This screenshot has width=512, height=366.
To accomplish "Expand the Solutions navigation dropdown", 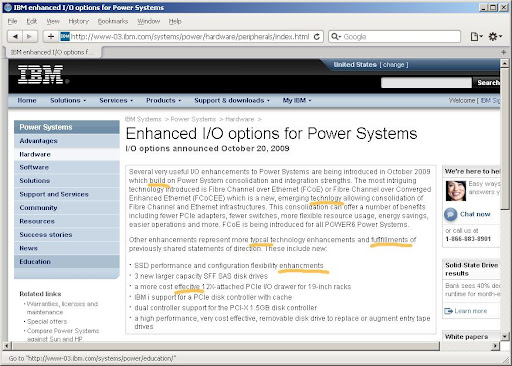I will 68,100.
